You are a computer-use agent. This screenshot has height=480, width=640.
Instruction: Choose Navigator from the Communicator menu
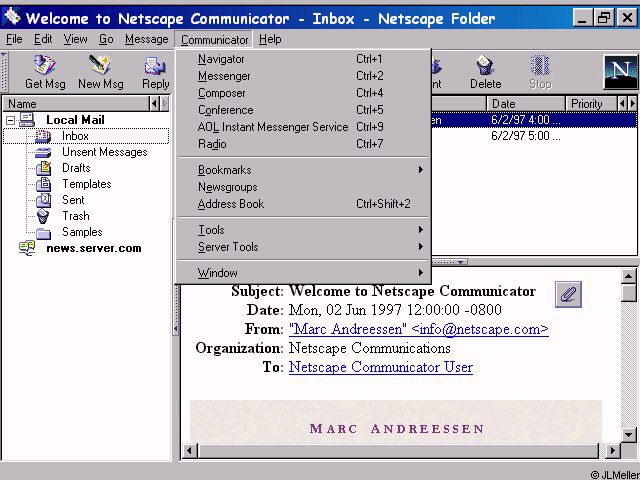(304, 59)
